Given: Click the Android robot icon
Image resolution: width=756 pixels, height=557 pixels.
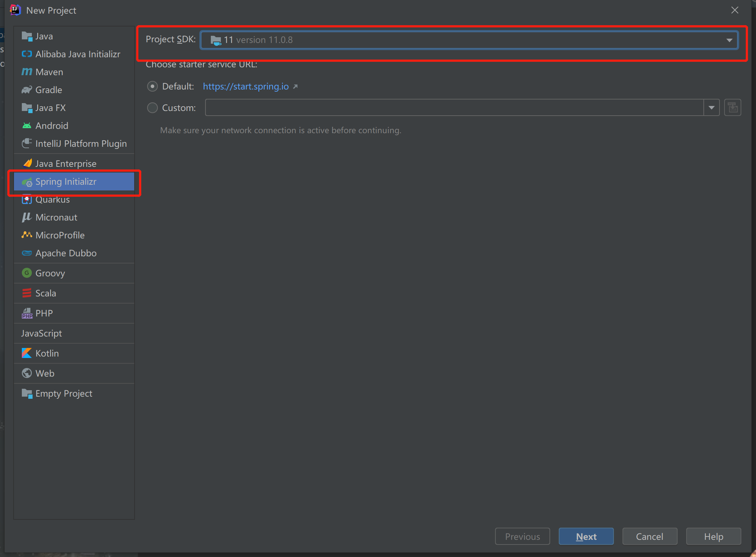Looking at the screenshot, I should pyautogui.click(x=26, y=126).
